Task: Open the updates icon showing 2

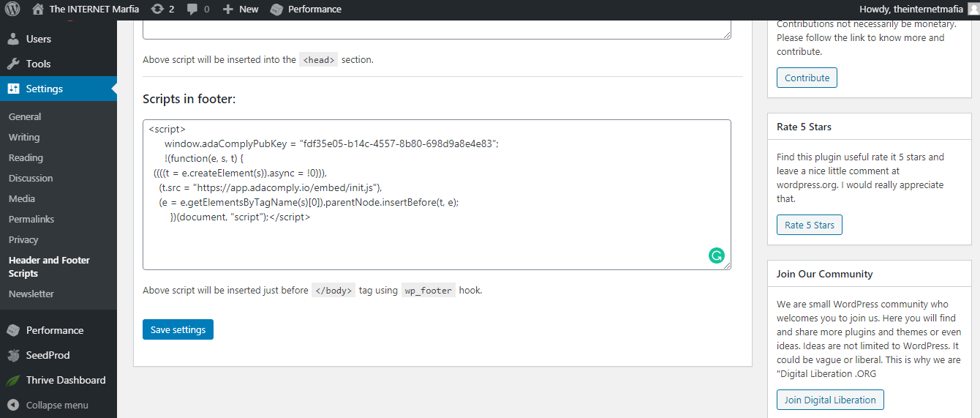Action: tap(157, 10)
